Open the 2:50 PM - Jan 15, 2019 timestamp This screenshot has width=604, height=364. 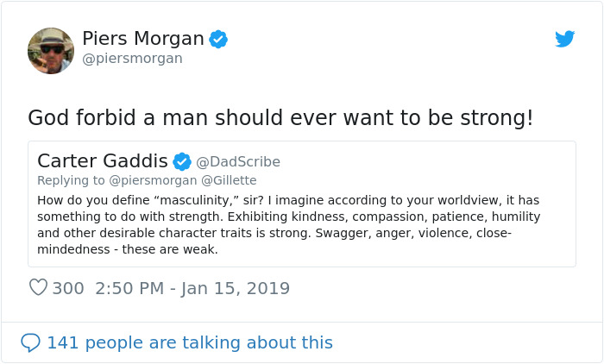point(192,288)
